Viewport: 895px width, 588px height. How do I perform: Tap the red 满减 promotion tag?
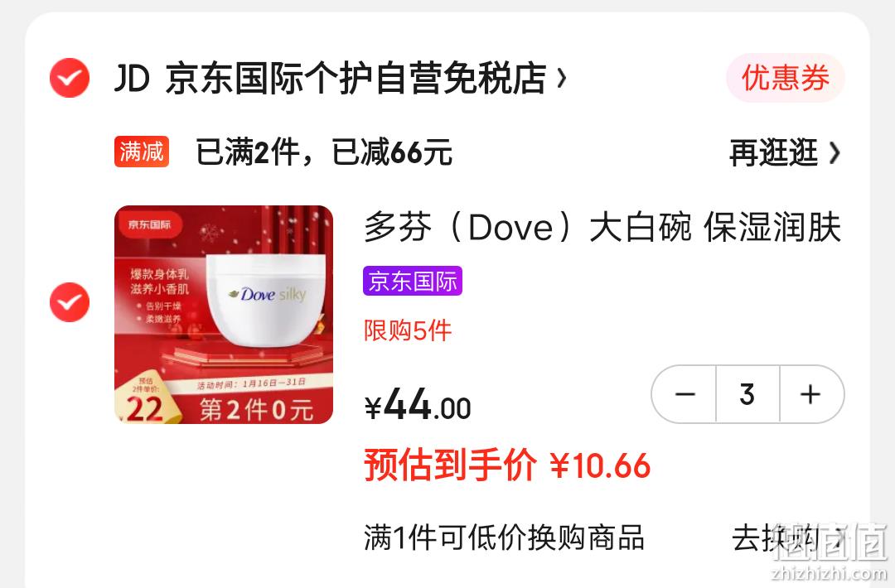click(x=142, y=152)
